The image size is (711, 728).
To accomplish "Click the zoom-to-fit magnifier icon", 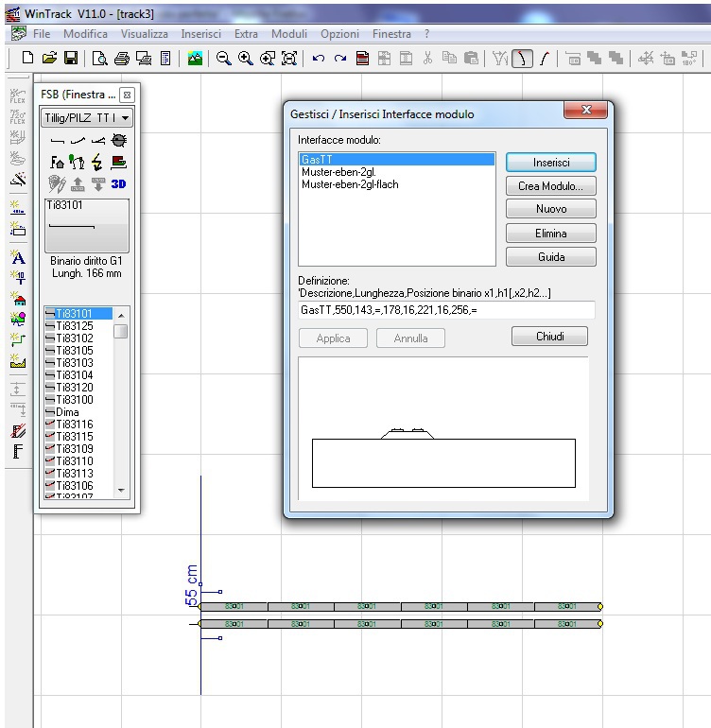I will point(289,59).
